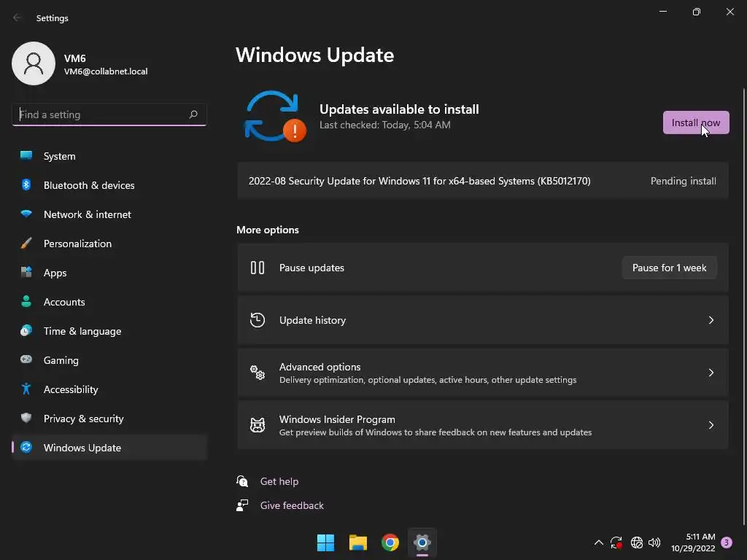Click the Give feedback icon

pos(242,505)
